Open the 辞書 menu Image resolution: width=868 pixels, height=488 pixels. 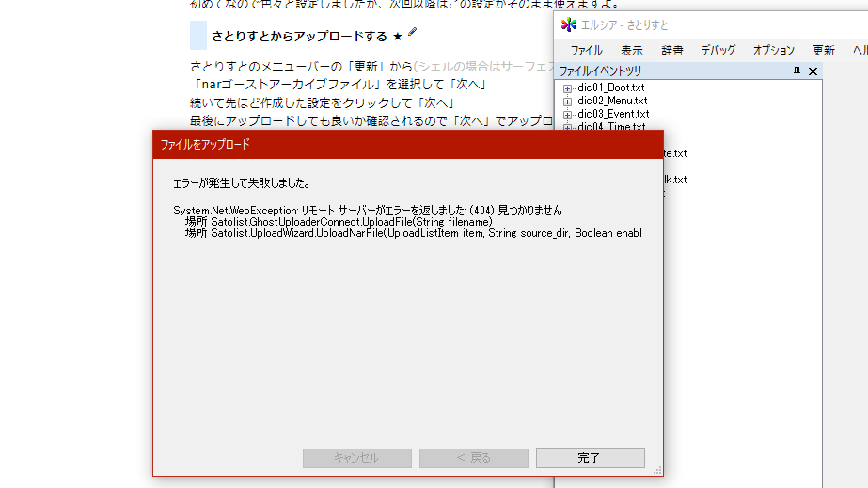[x=672, y=51]
